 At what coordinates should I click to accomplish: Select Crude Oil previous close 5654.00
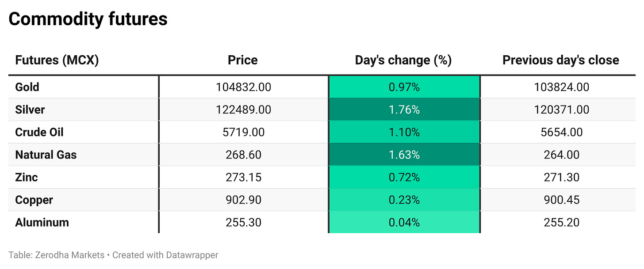click(561, 132)
